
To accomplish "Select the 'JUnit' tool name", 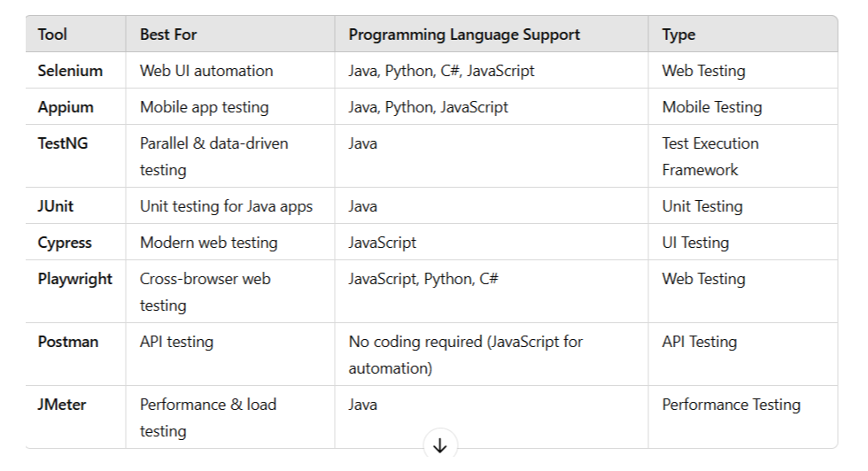I will tap(55, 206).
